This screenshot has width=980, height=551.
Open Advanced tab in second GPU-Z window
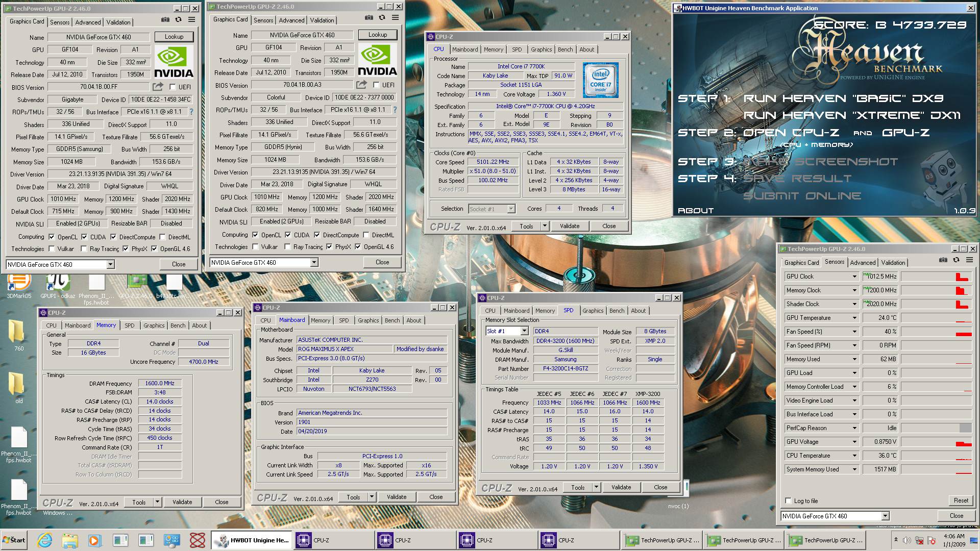pyautogui.click(x=291, y=20)
